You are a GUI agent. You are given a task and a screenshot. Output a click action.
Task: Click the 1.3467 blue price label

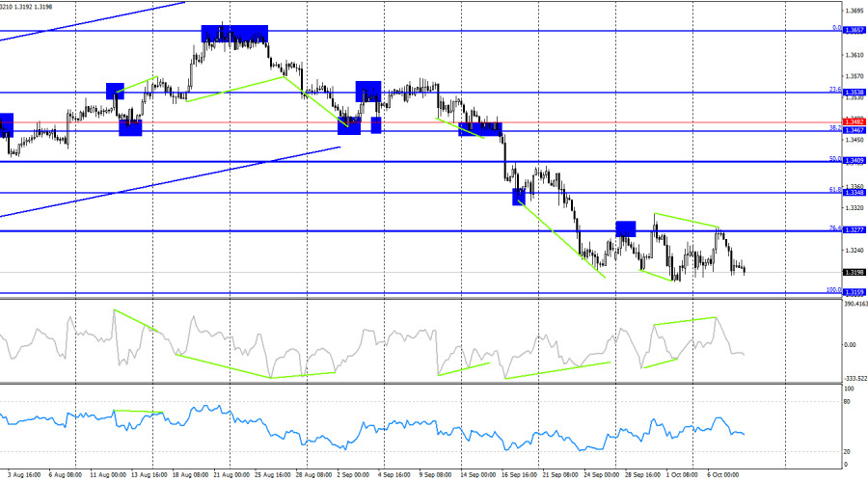click(x=854, y=130)
